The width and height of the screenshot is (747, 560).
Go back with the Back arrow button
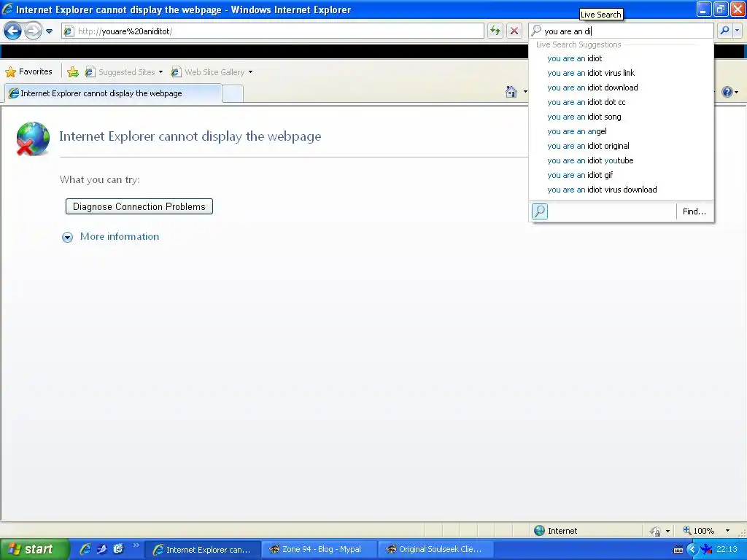pos(12,31)
